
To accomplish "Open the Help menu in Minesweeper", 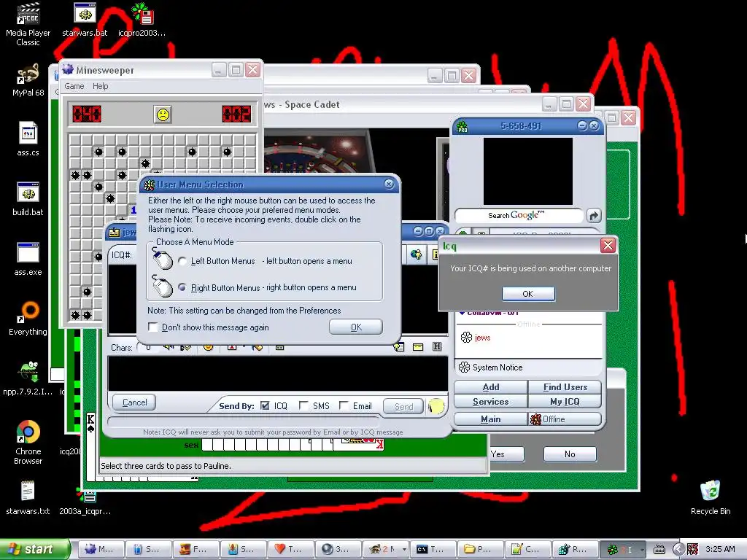I will coord(101,86).
